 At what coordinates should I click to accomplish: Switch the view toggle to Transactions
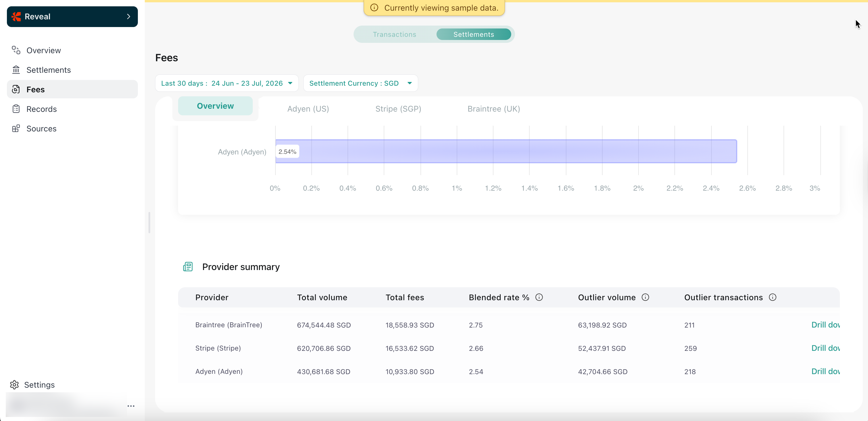click(394, 35)
